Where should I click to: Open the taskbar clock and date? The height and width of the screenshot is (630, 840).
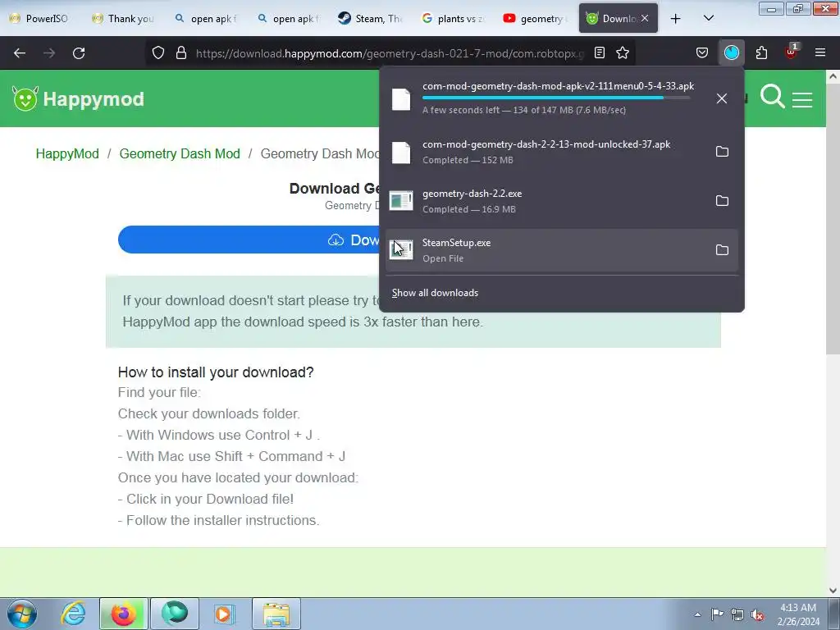(798, 614)
